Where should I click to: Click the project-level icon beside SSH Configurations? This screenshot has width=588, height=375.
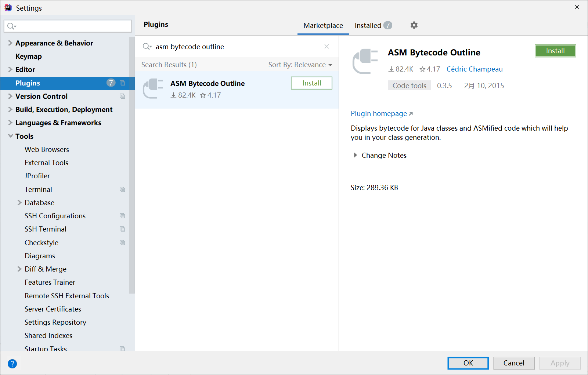click(122, 216)
